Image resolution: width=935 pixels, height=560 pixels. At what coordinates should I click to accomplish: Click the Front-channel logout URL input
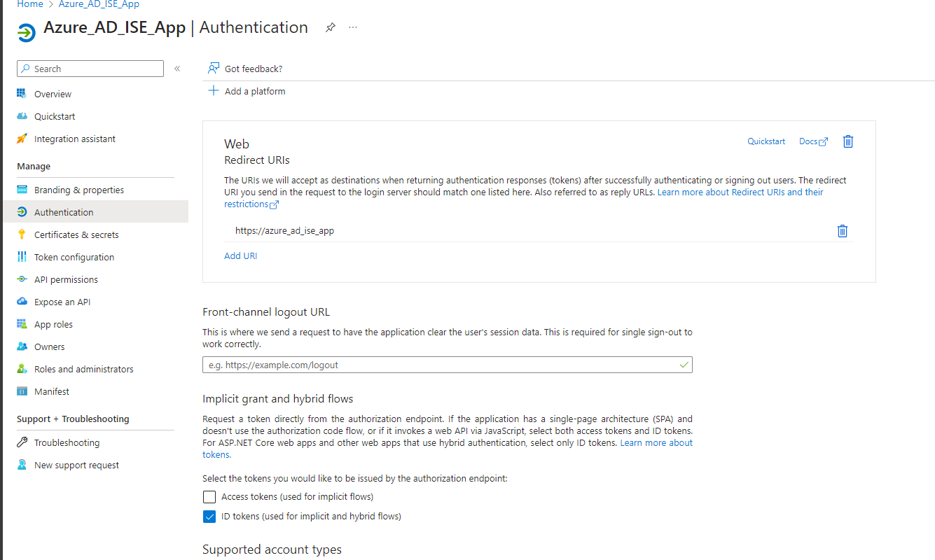pos(447,365)
